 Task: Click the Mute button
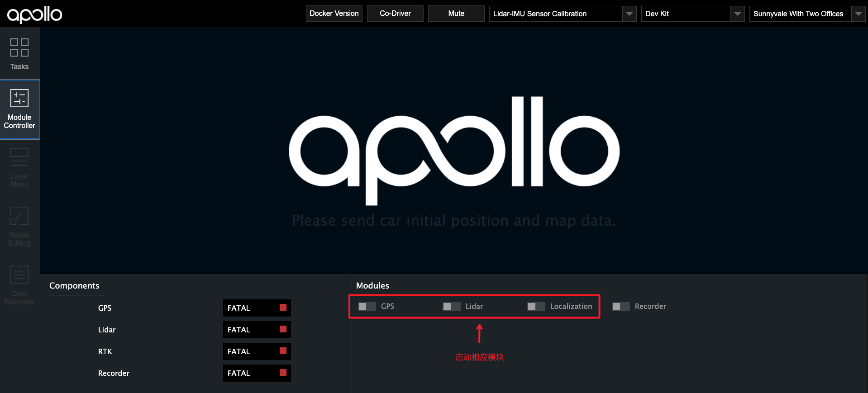coord(456,14)
